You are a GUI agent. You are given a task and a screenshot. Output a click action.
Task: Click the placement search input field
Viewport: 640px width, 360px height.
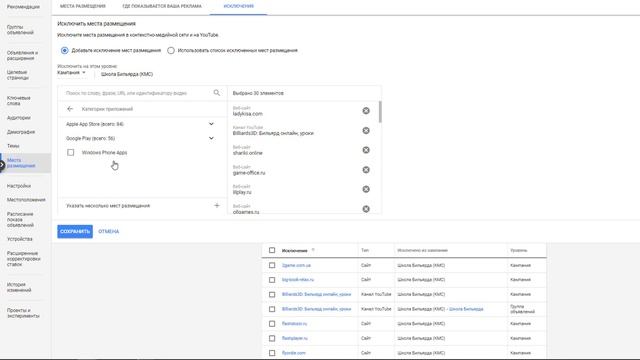point(138,93)
